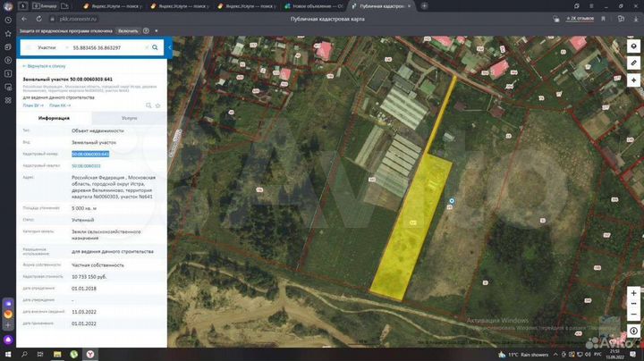This screenshot has width=644, height=361.
Task: Select the 'Информация' tab
Action: pos(55,118)
